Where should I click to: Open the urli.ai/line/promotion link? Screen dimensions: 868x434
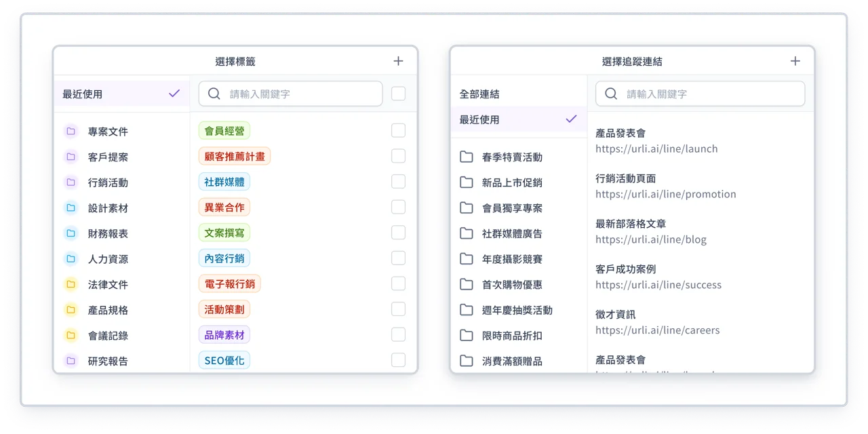(x=666, y=194)
